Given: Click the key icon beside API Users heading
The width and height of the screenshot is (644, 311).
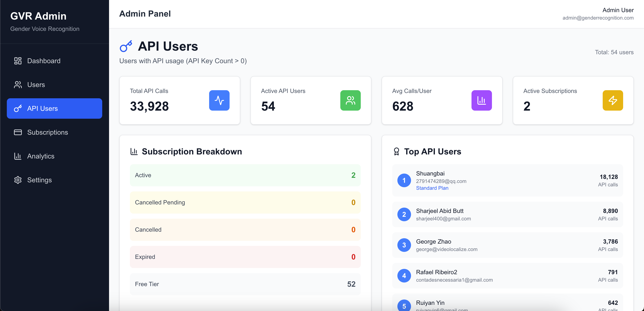Looking at the screenshot, I should click(x=126, y=46).
